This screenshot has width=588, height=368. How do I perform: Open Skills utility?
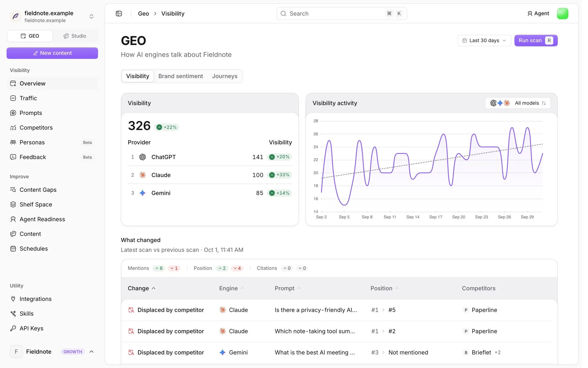[x=52, y=314]
